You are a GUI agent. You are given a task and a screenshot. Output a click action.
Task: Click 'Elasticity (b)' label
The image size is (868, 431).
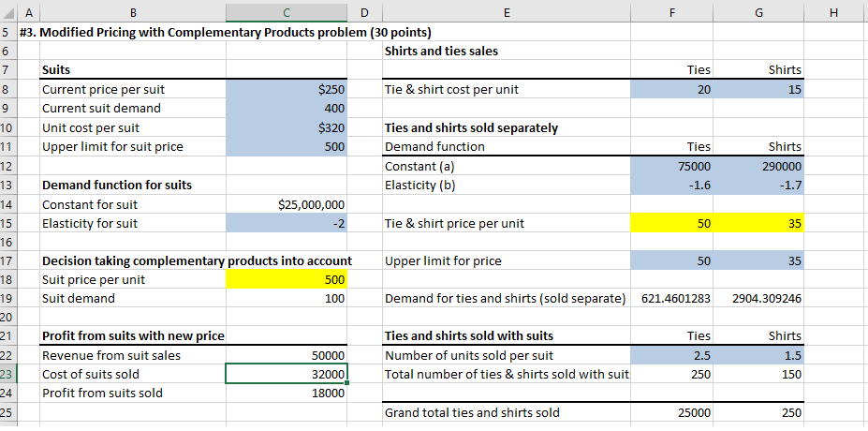click(419, 185)
